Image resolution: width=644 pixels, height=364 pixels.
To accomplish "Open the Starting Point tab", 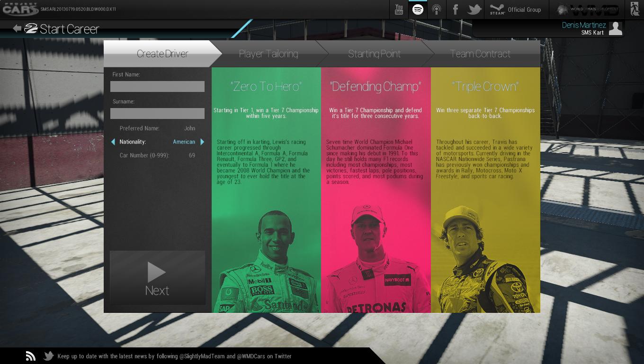I will 374,54.
